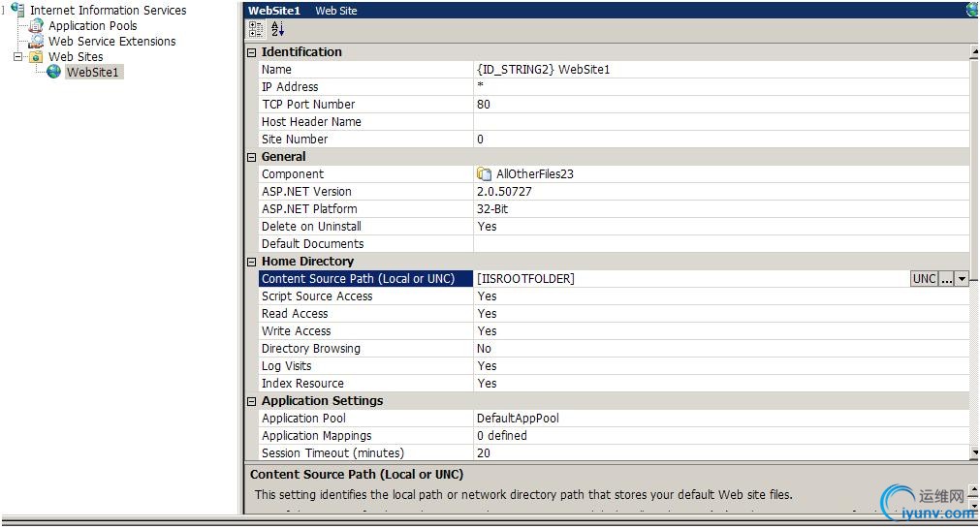Click the Component value AllOtherFiles23

coord(534,174)
